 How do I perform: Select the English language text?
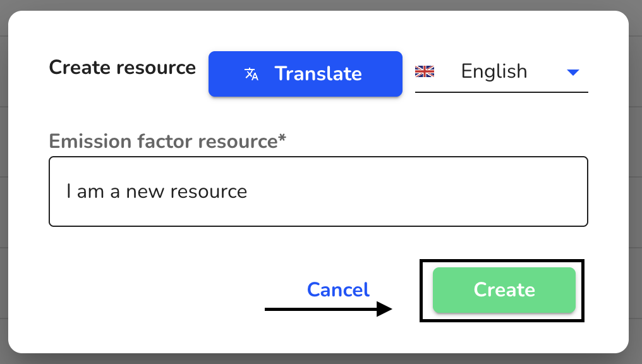click(x=494, y=71)
